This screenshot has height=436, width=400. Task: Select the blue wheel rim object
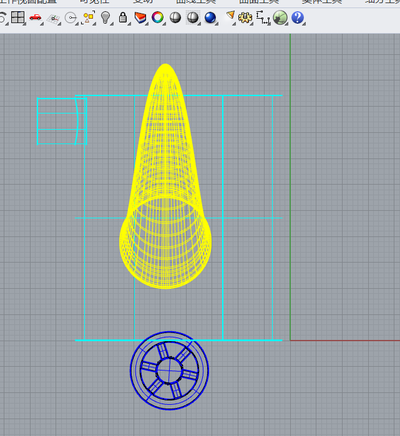(x=169, y=371)
